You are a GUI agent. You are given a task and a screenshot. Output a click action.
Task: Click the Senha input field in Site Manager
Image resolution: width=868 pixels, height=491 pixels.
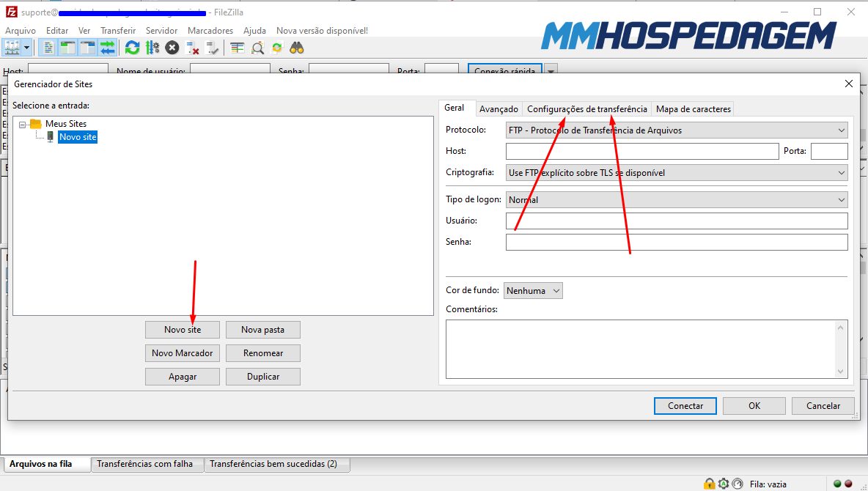point(677,242)
